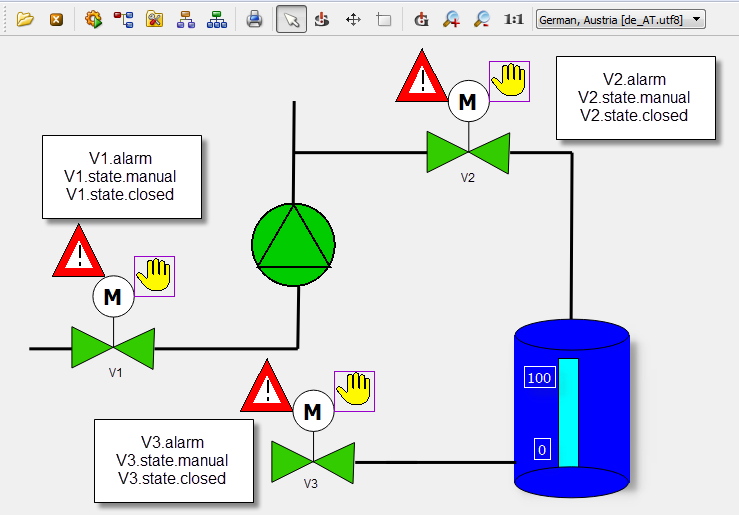Toggle manual mode hand icon of V1
The image size is (739, 515).
point(154,276)
